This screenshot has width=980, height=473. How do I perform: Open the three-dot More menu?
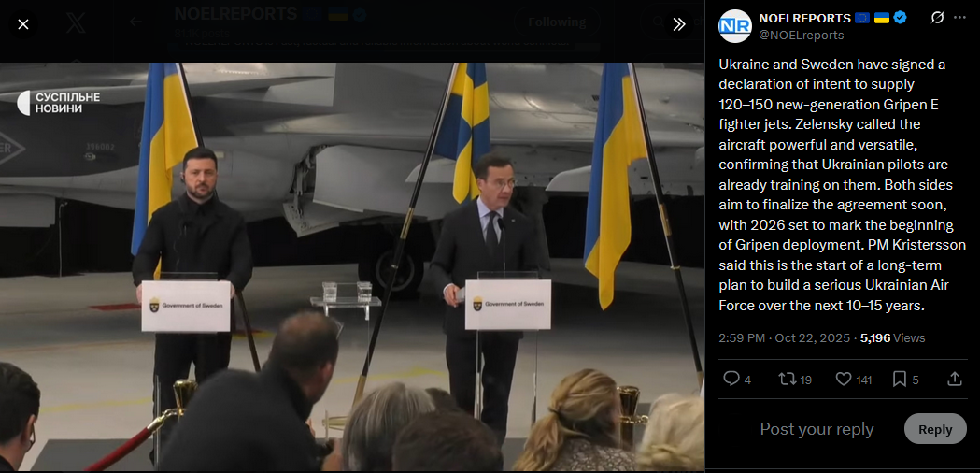959,18
